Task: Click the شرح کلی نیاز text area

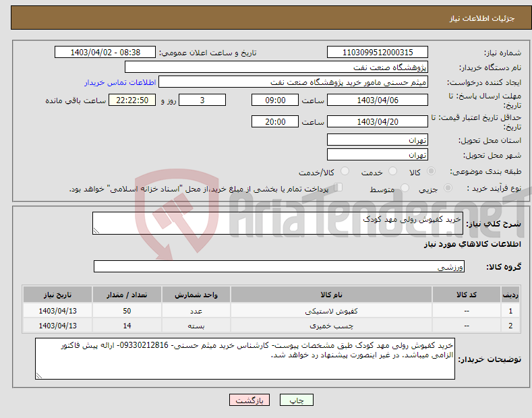Action: point(278,223)
